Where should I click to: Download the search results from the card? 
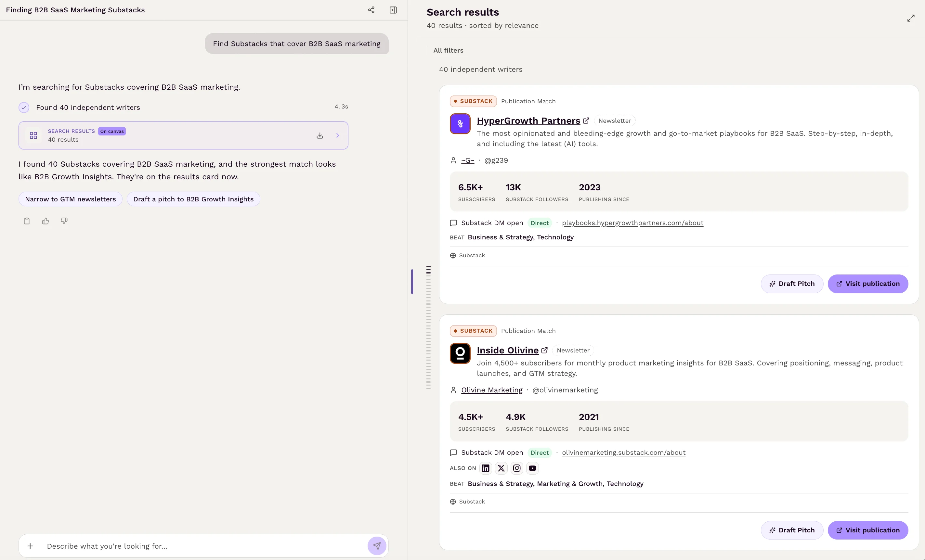click(x=319, y=135)
